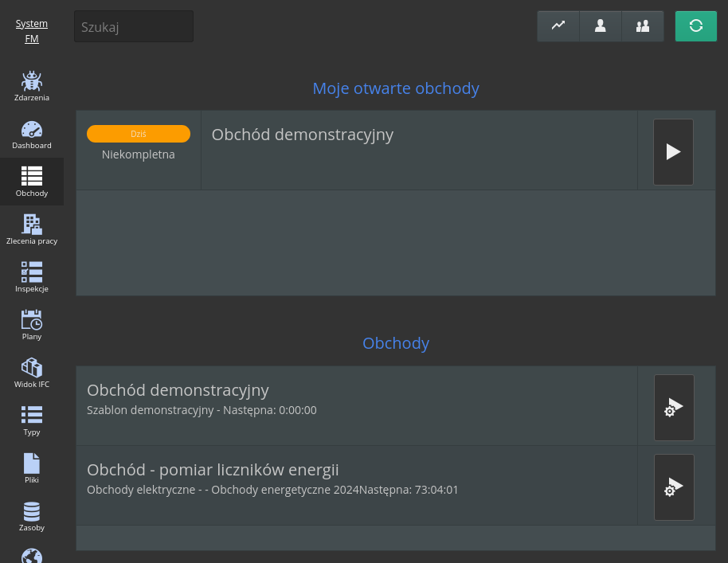Image resolution: width=728 pixels, height=563 pixels.
Task: Click the Szukaj search field
Action: tap(134, 26)
